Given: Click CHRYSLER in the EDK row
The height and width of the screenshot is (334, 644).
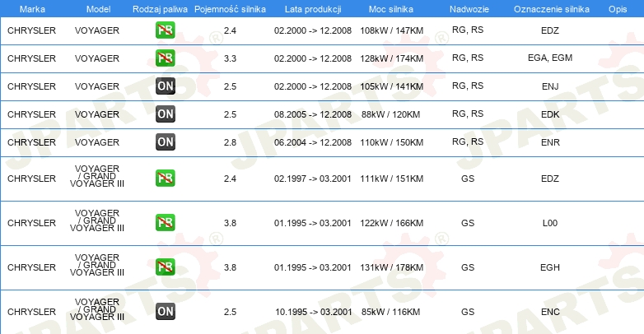Looking at the screenshot, I should pos(31,114).
